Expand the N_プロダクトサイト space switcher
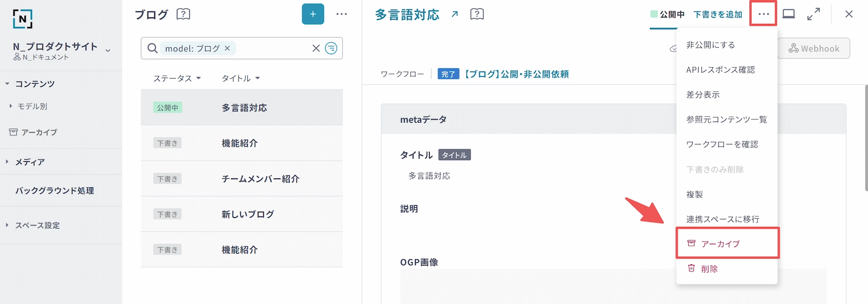 [x=108, y=50]
